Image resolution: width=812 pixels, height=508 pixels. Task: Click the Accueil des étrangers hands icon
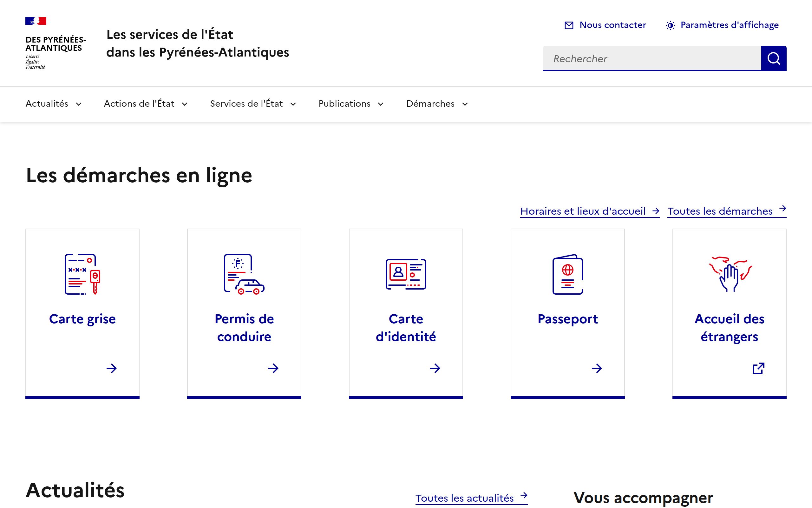[x=730, y=275]
